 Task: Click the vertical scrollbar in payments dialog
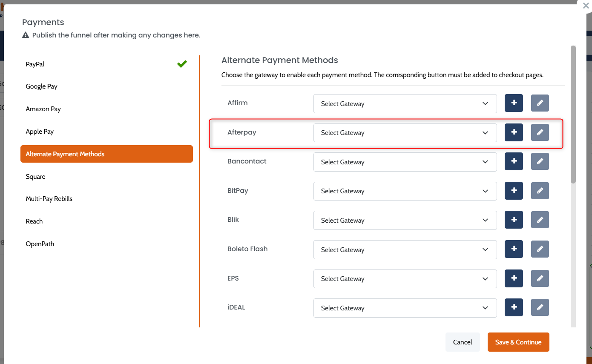pos(573,115)
